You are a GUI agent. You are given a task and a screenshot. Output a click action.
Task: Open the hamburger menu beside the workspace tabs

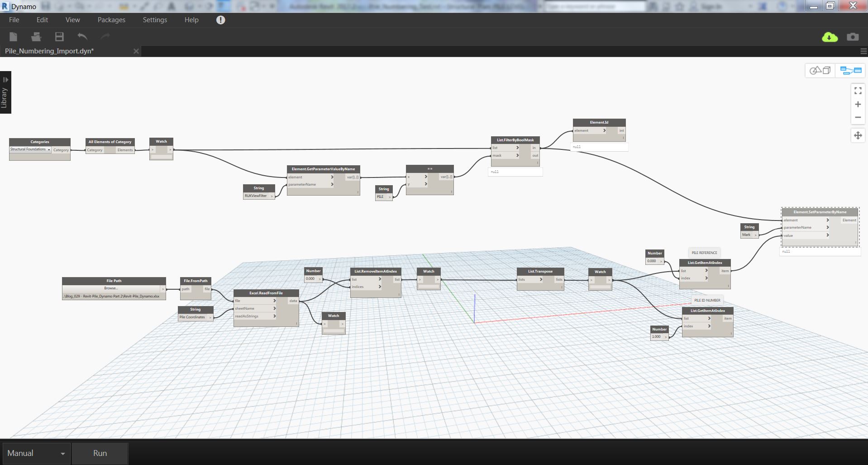tap(863, 51)
